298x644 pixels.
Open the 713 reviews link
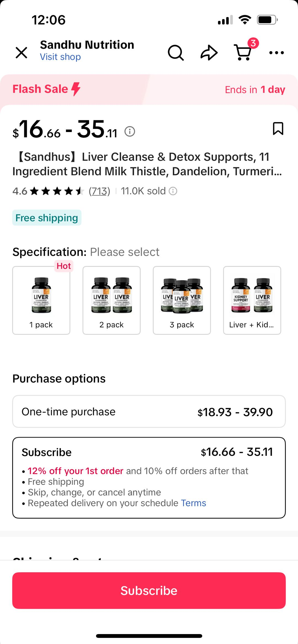click(x=99, y=191)
